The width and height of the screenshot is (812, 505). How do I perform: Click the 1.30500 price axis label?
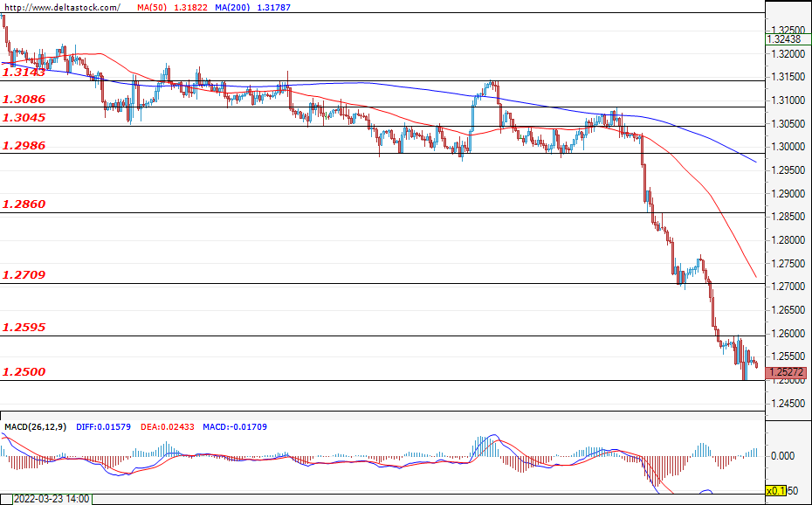tap(788, 124)
